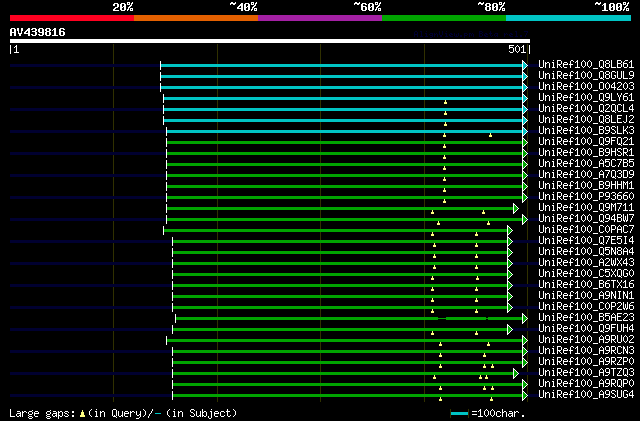Click the arrowhead ending the A9RU02 alignment bar

(x=525, y=341)
